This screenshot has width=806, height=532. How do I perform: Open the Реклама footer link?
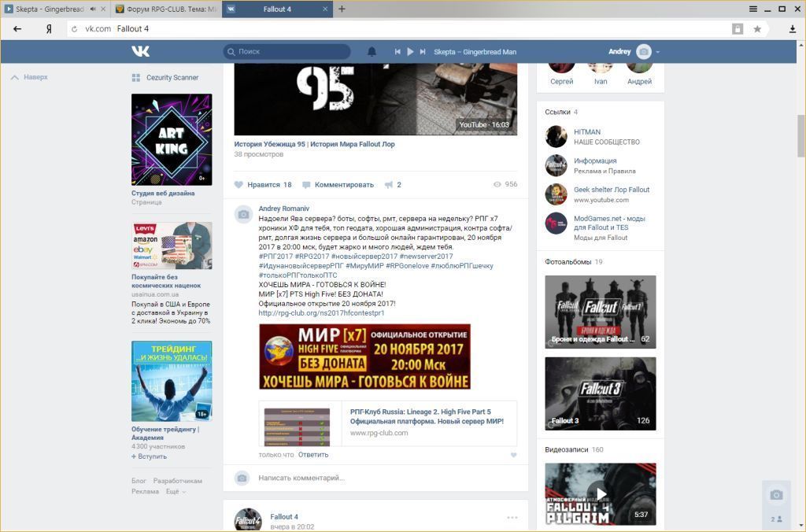pos(145,491)
